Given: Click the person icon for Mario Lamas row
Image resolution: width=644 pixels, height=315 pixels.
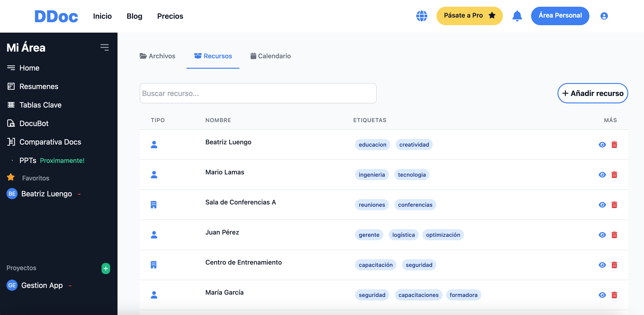Looking at the screenshot, I should tap(155, 174).
